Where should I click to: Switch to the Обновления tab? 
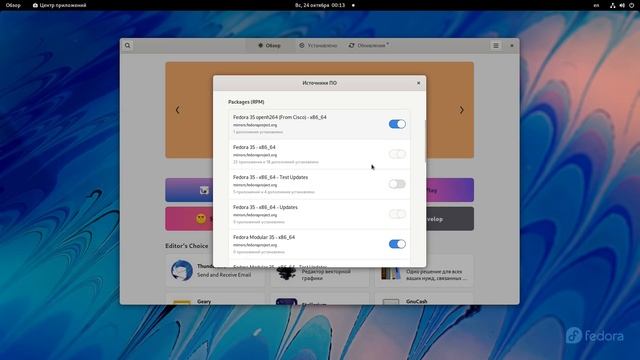pos(369,46)
